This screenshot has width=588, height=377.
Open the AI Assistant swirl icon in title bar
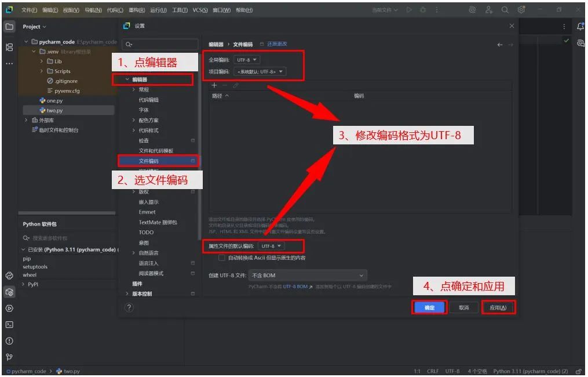tap(473, 10)
